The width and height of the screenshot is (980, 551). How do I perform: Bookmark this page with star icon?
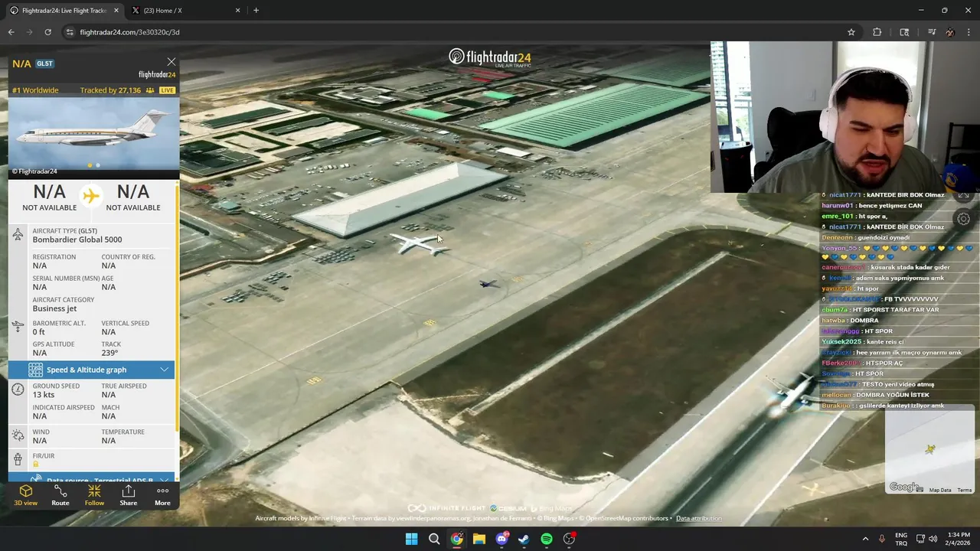pyautogui.click(x=851, y=32)
